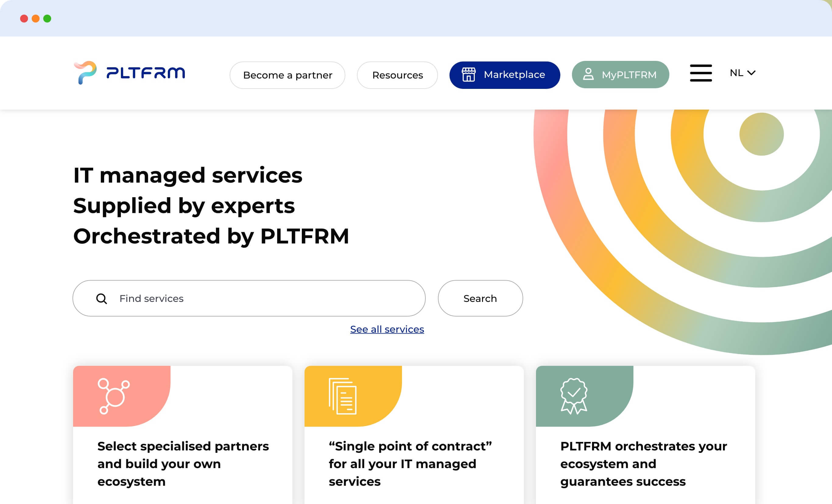Open the hamburger menu
The height and width of the screenshot is (504, 832).
701,73
